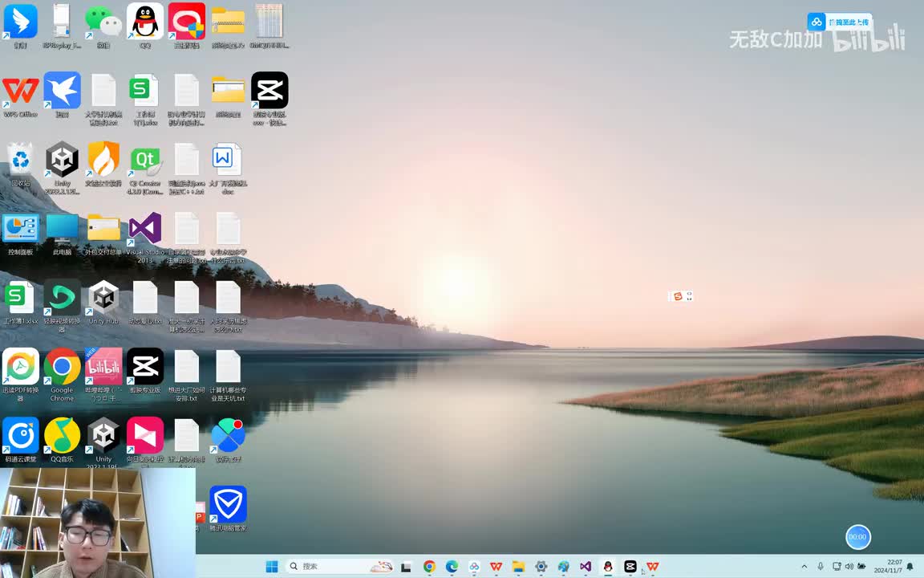Viewport: 924px width, 578px height.
Task: Select the 工作簿1(1).xlsx spreadsheet file
Action: coord(145,90)
